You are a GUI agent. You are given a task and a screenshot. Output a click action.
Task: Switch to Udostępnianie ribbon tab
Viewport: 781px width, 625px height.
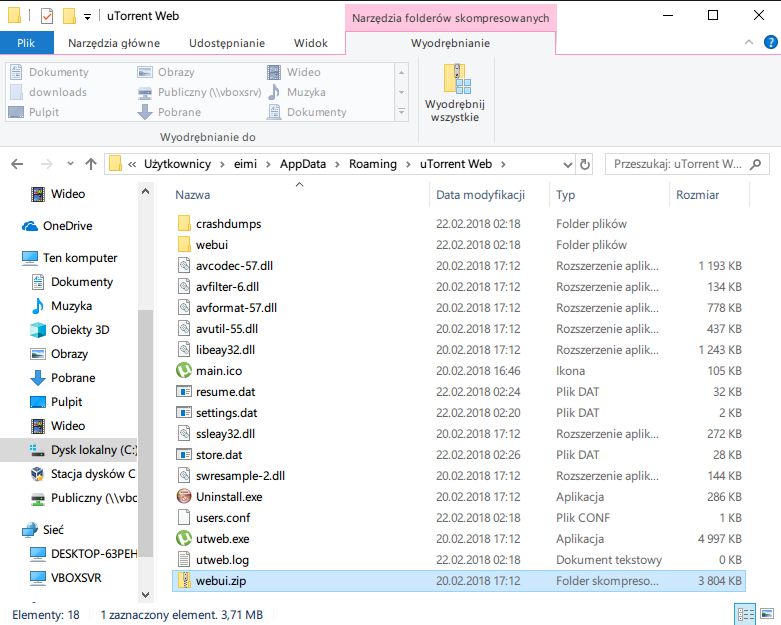(227, 43)
